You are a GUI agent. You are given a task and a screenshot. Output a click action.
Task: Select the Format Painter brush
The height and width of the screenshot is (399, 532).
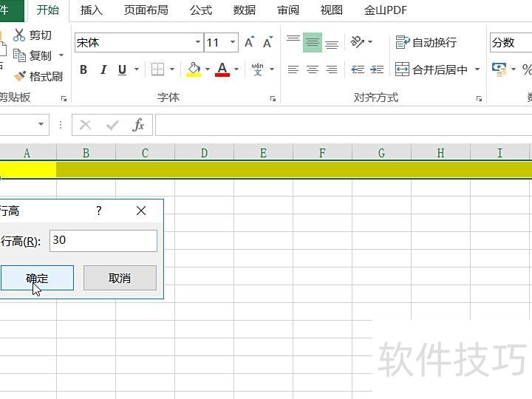pyautogui.click(x=20, y=76)
